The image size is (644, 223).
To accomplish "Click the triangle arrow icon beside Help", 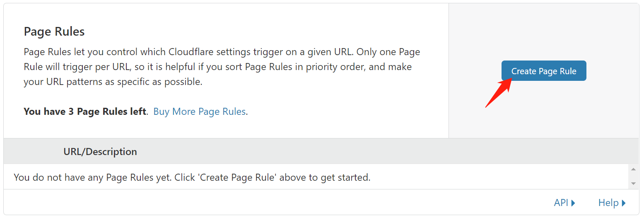I will click(x=624, y=203).
